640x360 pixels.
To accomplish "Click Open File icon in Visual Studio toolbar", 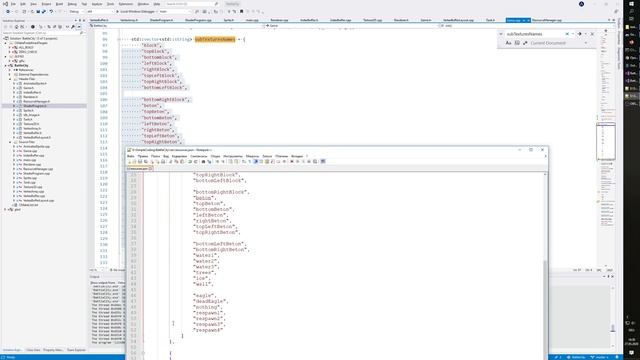I will click(x=32, y=11).
